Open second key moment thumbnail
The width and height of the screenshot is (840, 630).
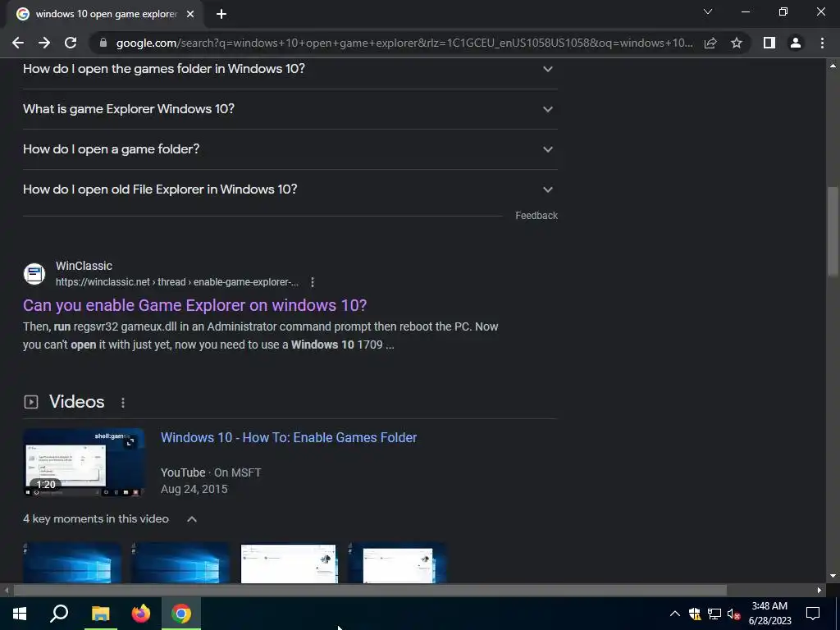180,563
